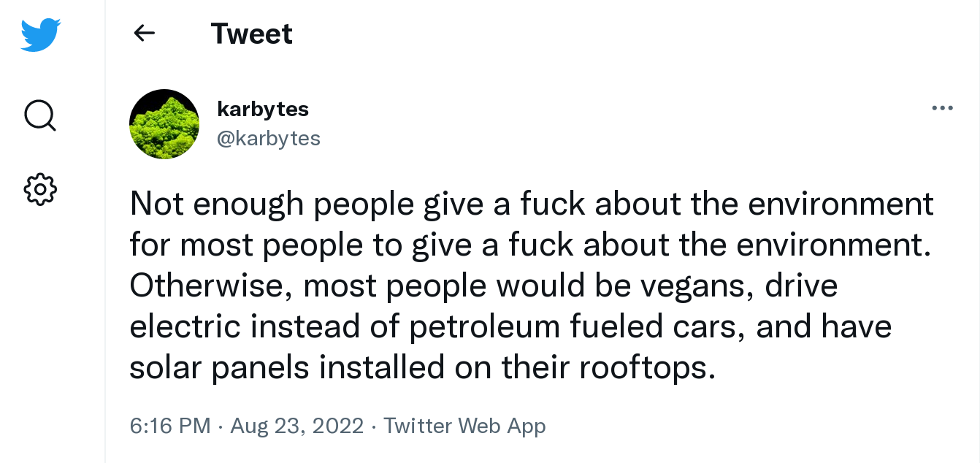Screen dimensions: 980x463
Task: Click the word "cars" in the tweet
Action: (705, 326)
